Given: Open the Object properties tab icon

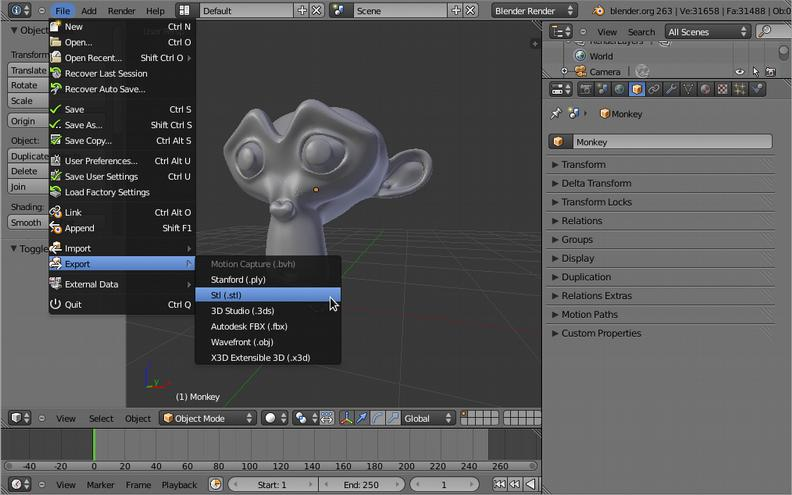Looking at the screenshot, I should tap(636, 89).
